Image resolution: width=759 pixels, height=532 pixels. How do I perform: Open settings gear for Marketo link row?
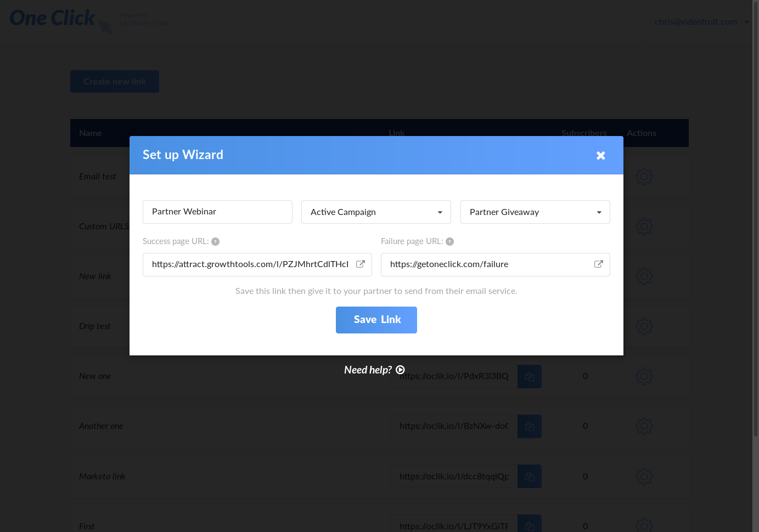pyautogui.click(x=644, y=477)
